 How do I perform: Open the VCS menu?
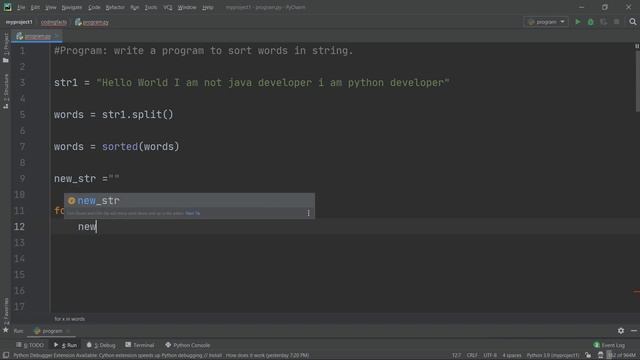click(168, 7)
